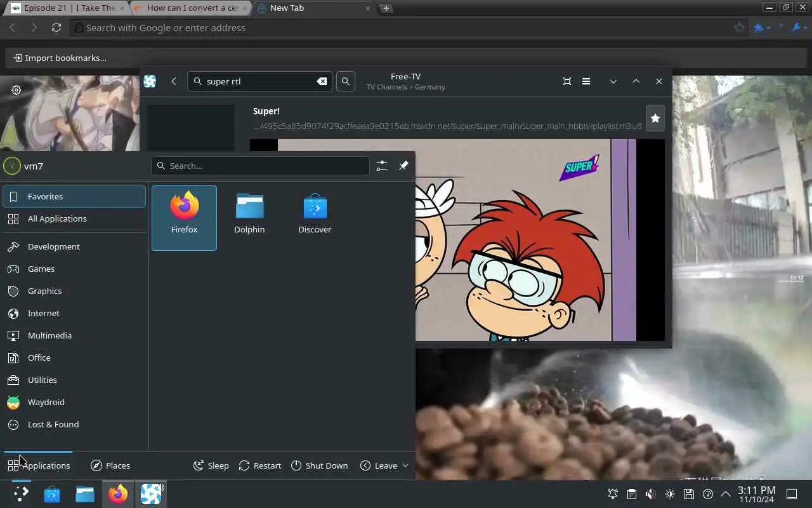Click the Restart button

pyautogui.click(x=260, y=465)
